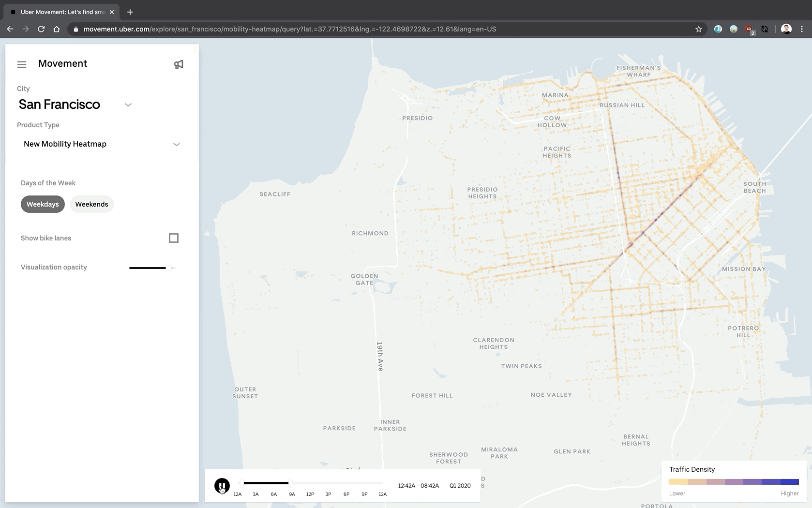Open the New Mobility Heatmap product dropdown
This screenshot has width=812, height=508.
pyautogui.click(x=102, y=144)
